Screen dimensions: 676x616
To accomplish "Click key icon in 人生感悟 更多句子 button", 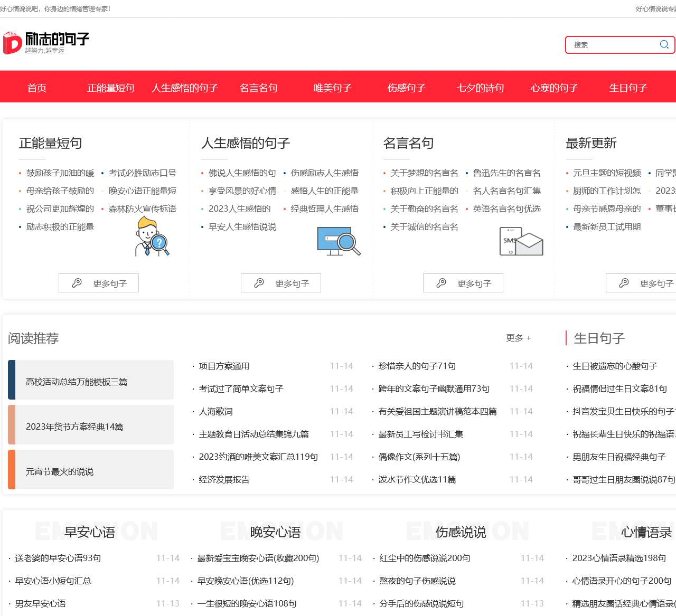I will [259, 283].
